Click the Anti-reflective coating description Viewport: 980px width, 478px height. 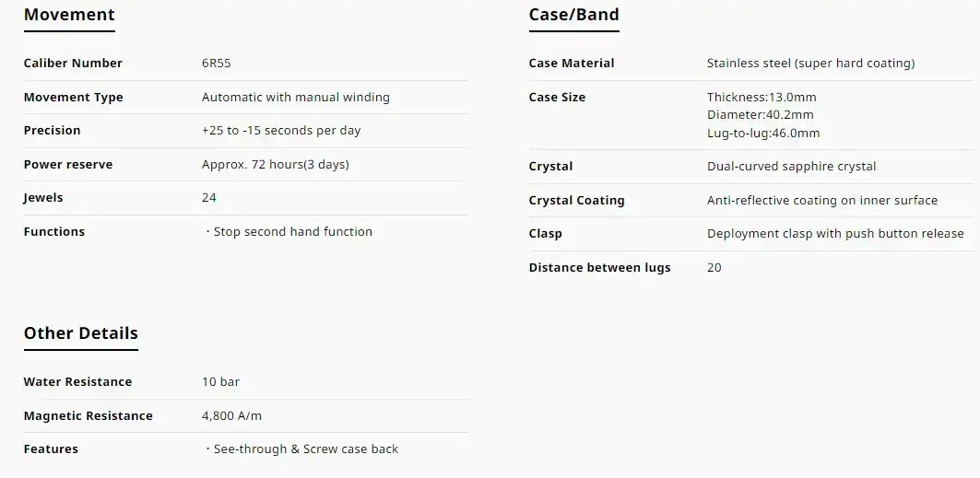click(x=821, y=200)
